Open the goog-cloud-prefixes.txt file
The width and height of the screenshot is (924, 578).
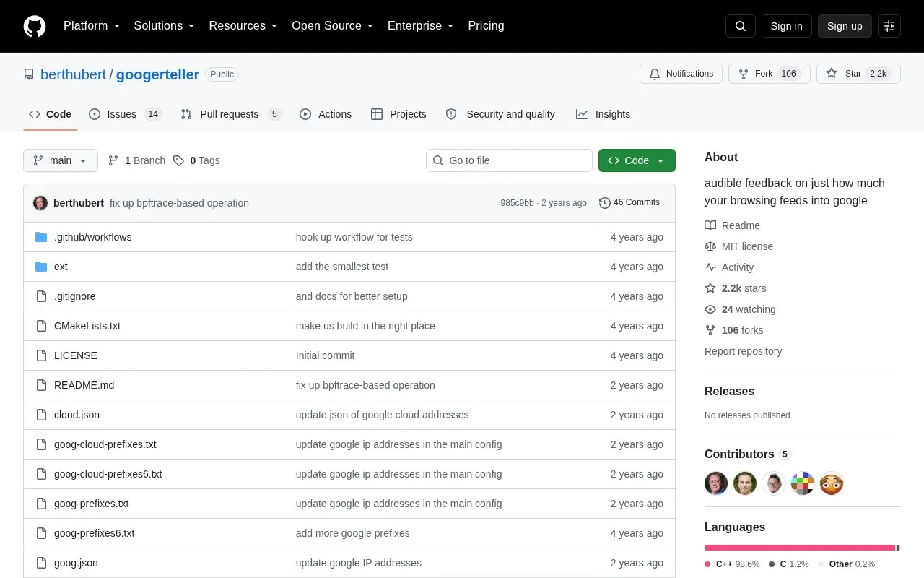105,444
